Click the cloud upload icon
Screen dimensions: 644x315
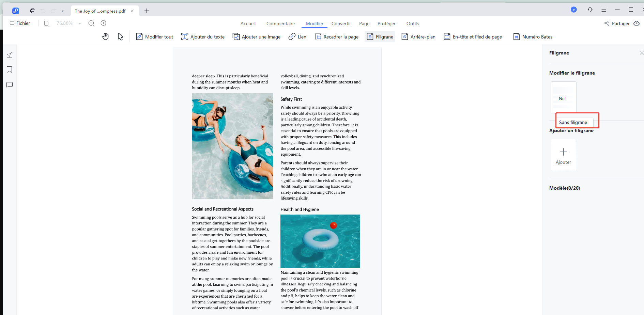636,23
